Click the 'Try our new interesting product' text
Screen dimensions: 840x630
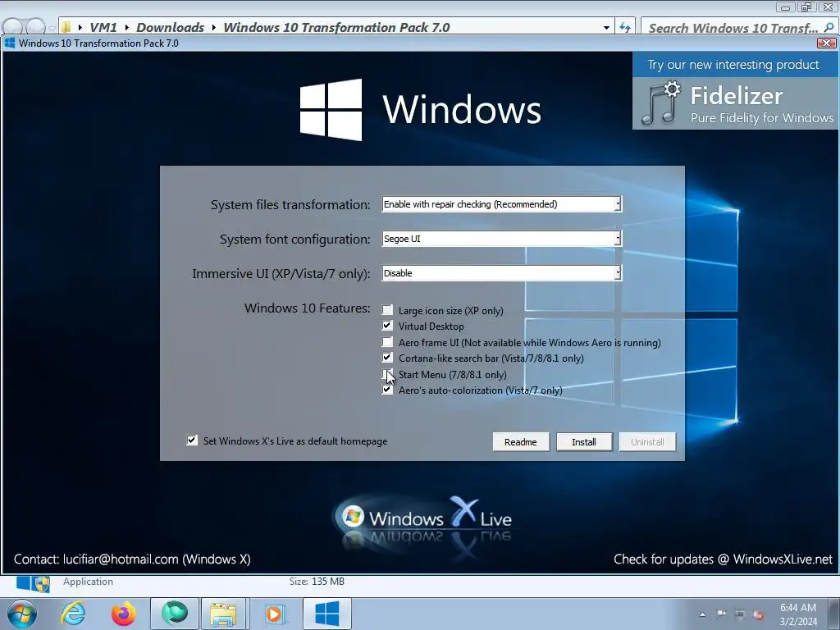(x=733, y=65)
